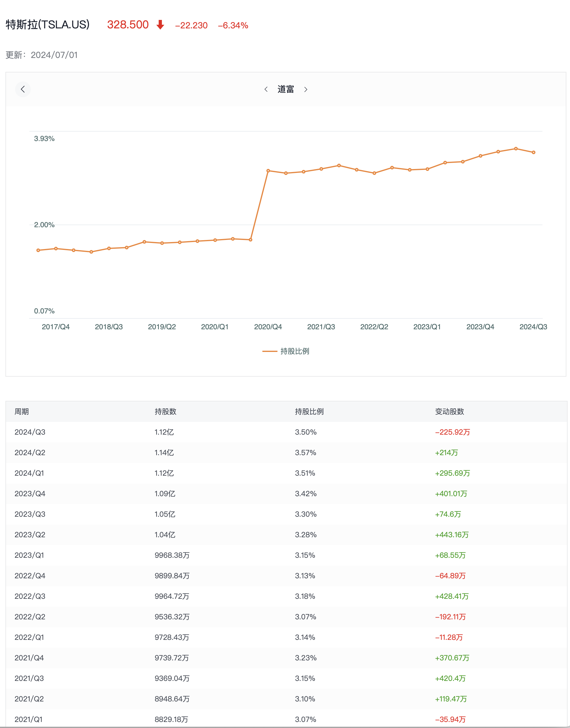570x728 pixels.
Task: Click the 2018/Q3 x-axis label
Action: tap(109, 327)
